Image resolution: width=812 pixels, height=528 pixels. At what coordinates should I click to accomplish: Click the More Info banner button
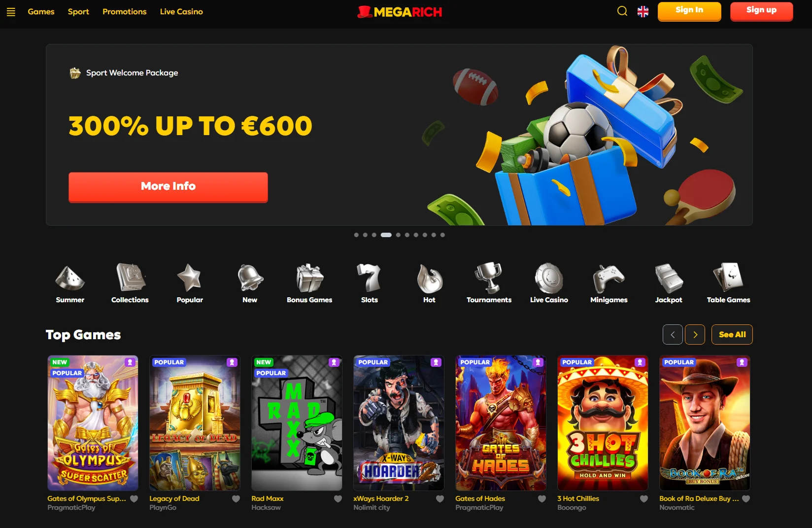pos(168,187)
